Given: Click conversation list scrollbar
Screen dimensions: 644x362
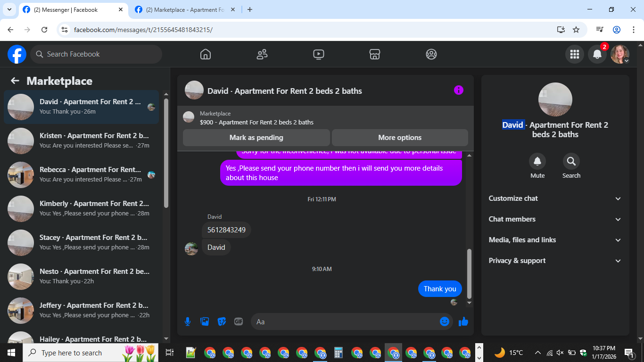Looking at the screenshot, I should (166, 153).
